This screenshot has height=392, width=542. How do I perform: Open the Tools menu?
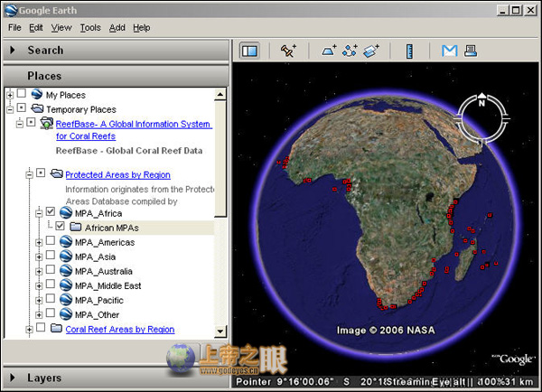(90, 28)
